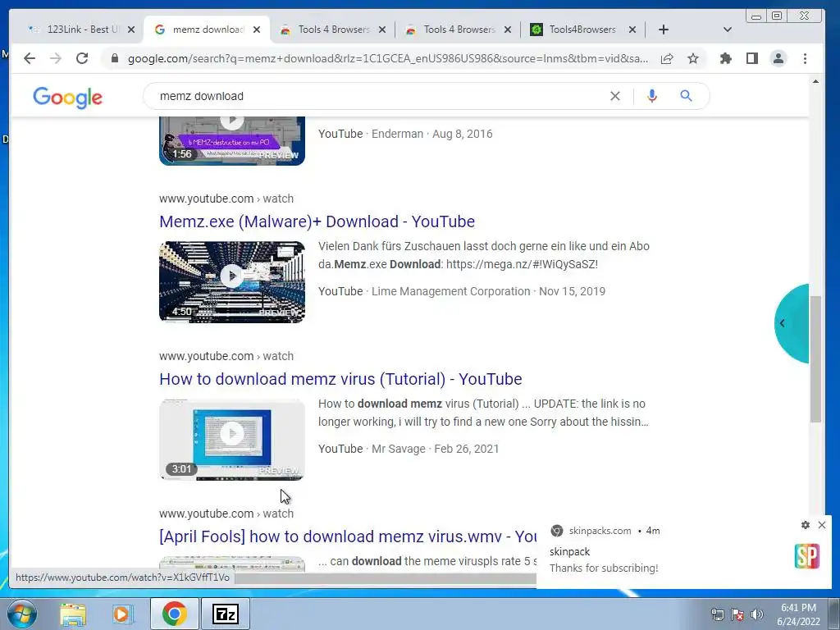Viewport: 840px width, 630px height.
Task: Open the Extensions puzzle icon
Action: [726, 58]
